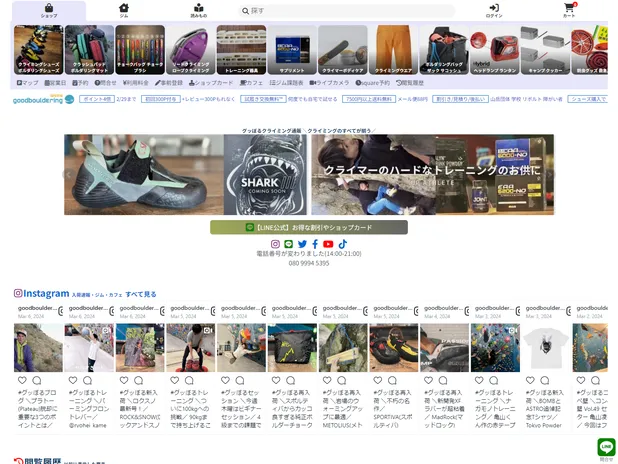Screen dimensions: 618x464
Task: Open the black chalk bag Instagram post image
Action: point(292,348)
